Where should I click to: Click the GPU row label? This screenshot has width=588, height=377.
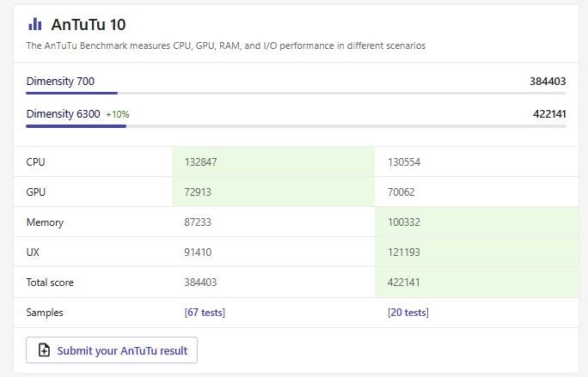pyautogui.click(x=35, y=192)
